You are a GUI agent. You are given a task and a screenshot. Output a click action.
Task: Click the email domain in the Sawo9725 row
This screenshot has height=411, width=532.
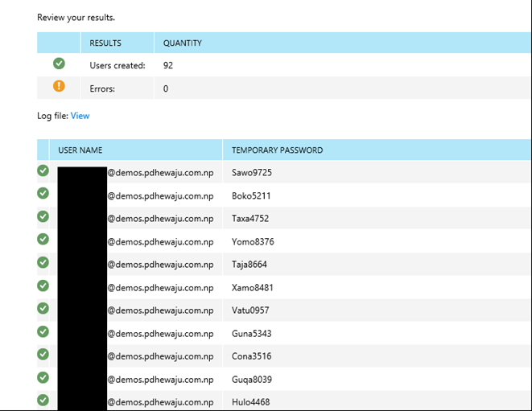(160, 173)
